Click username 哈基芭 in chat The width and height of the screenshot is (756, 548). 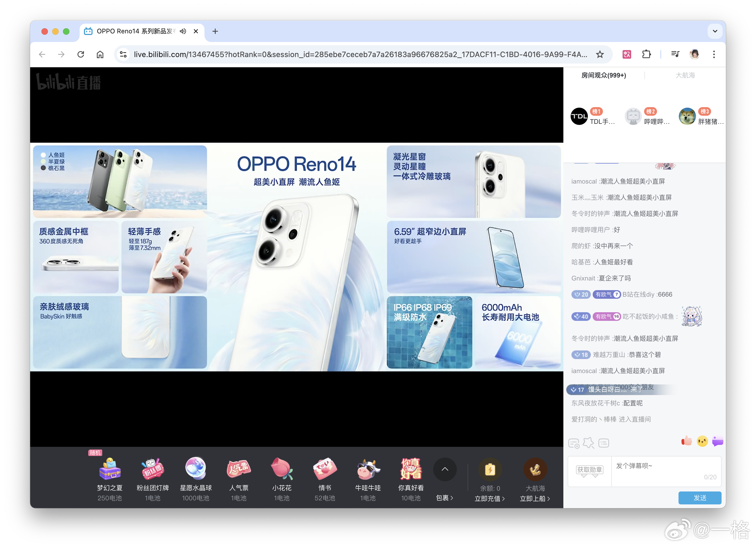[x=581, y=262]
